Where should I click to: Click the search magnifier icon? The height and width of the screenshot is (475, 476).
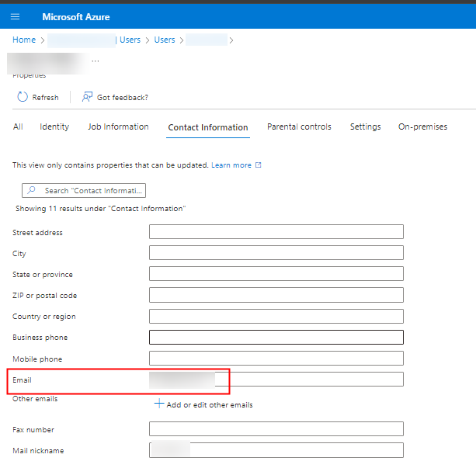tap(32, 190)
